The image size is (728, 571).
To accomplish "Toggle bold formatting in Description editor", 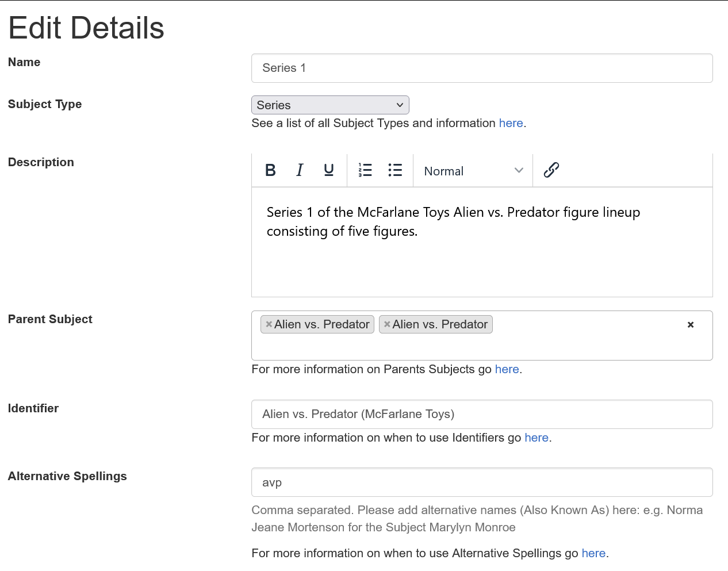I will 270,170.
